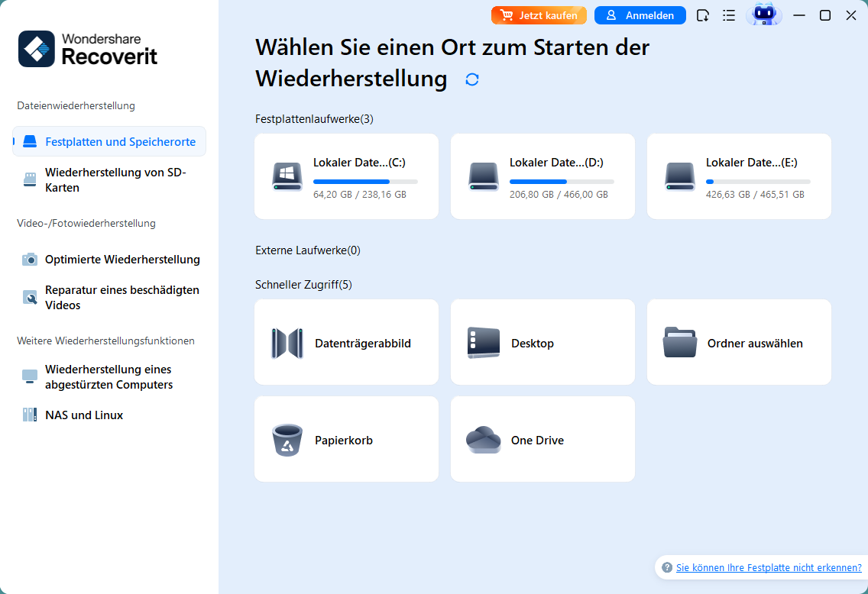Open the Datenträgerabbild quick access card

347,342
